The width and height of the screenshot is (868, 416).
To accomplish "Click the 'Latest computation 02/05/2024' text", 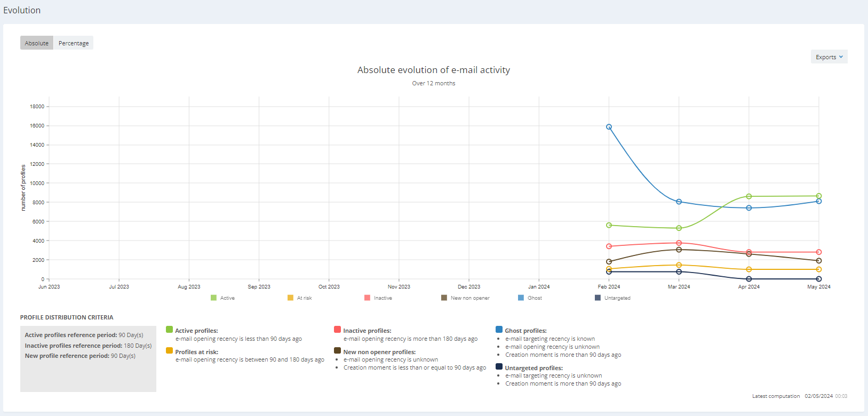I will 792,396.
